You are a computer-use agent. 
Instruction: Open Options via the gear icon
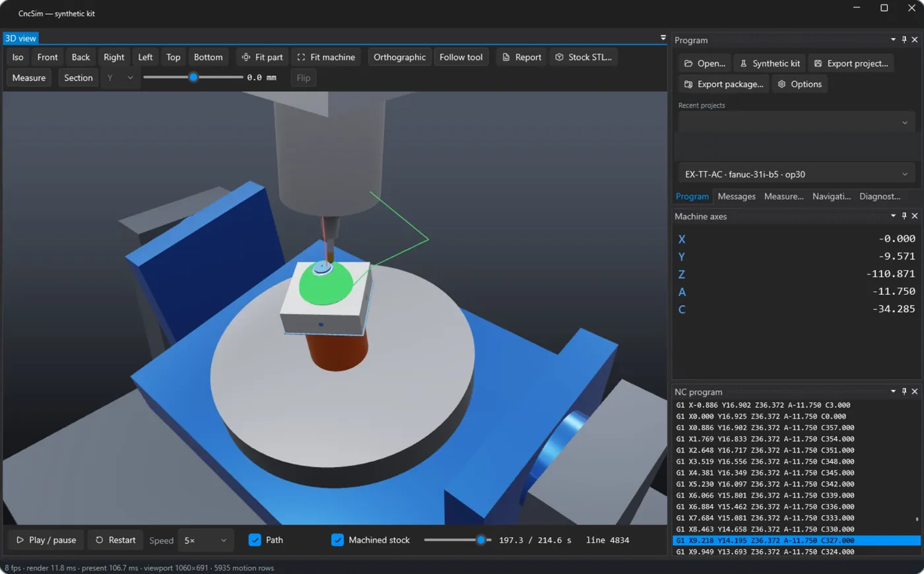click(x=781, y=84)
